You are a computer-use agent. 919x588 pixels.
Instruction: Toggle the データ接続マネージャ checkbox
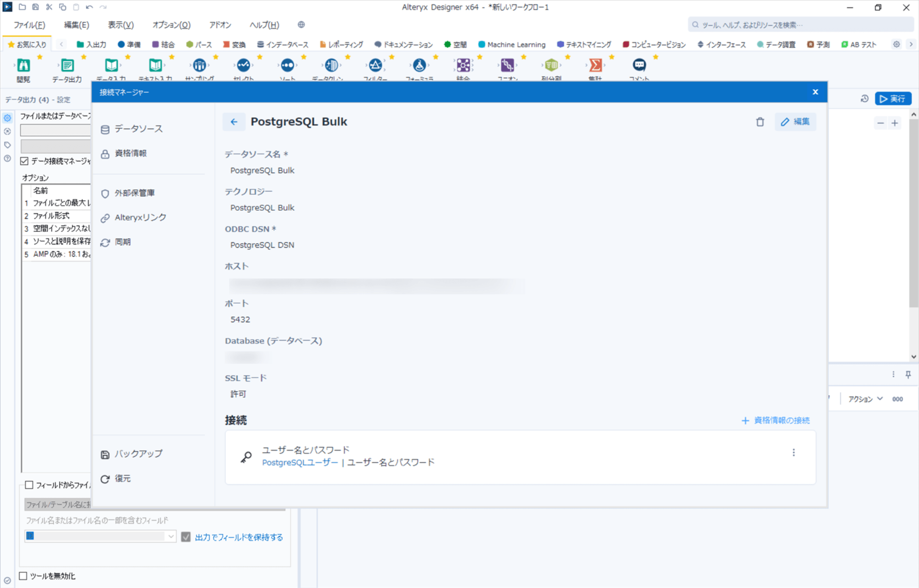pyautogui.click(x=24, y=161)
